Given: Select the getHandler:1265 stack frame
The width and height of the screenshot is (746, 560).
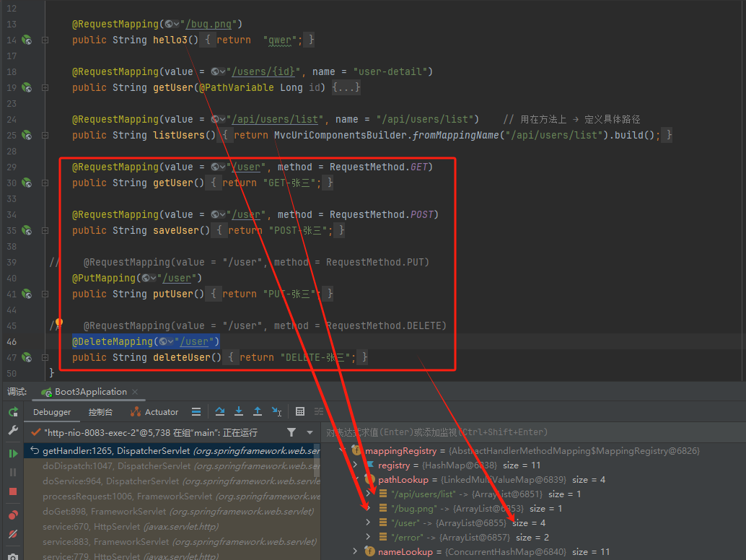Looking at the screenshot, I should click(172, 450).
